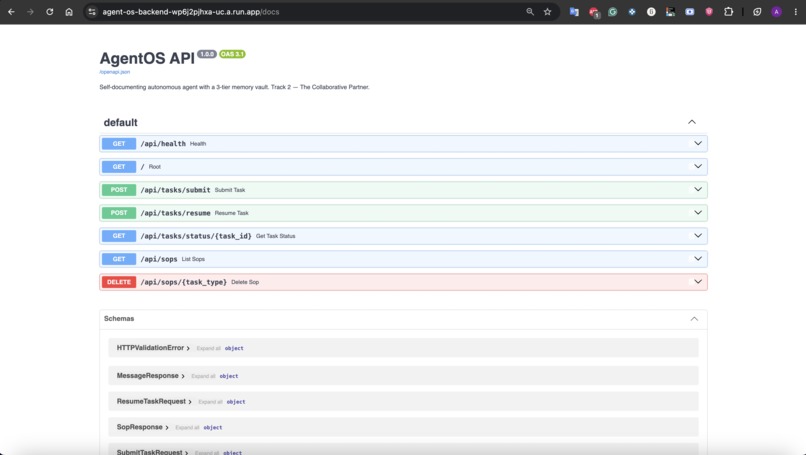This screenshot has width=806, height=455.
Task: Go forward with the browser arrow
Action: pyautogui.click(x=30, y=11)
